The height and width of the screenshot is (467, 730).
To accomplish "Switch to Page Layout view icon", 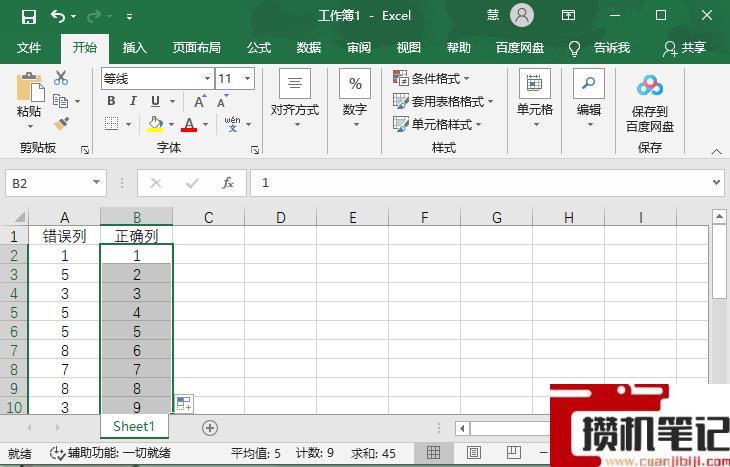I will click(474, 452).
